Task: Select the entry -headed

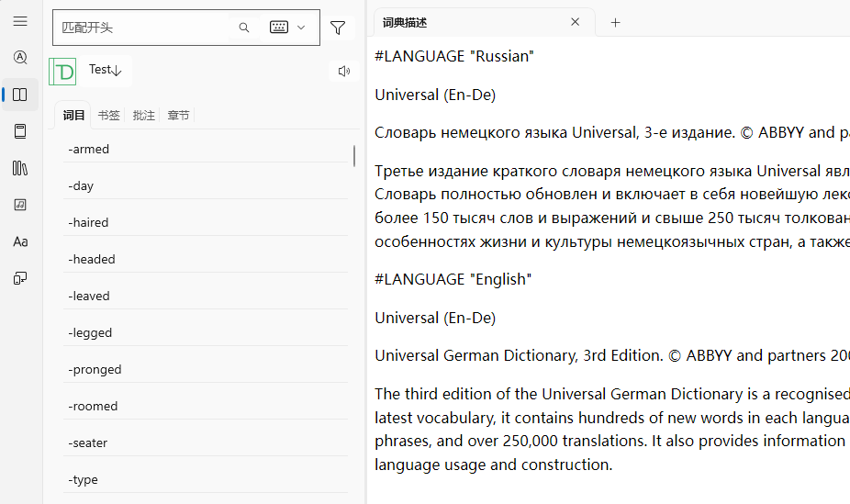Action: click(206, 260)
